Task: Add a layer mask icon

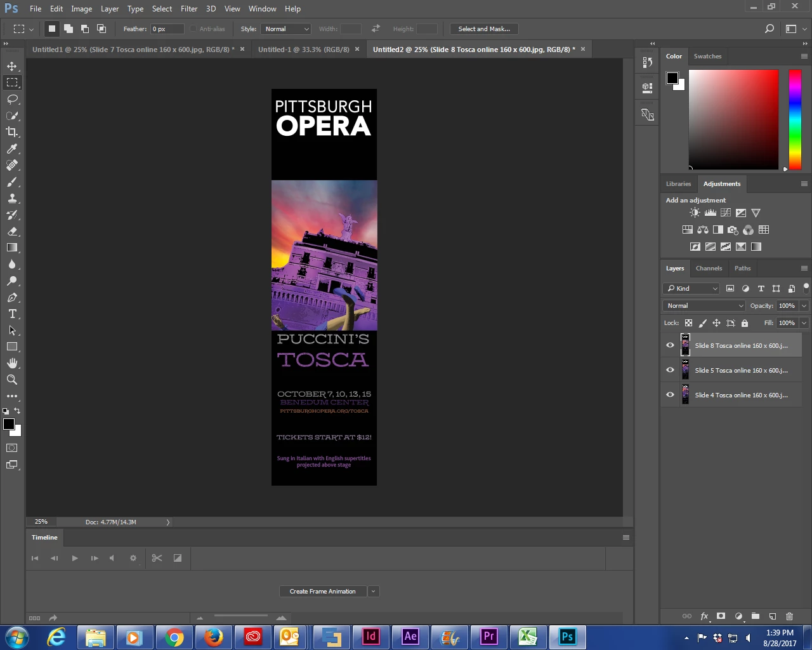Action: point(721,616)
